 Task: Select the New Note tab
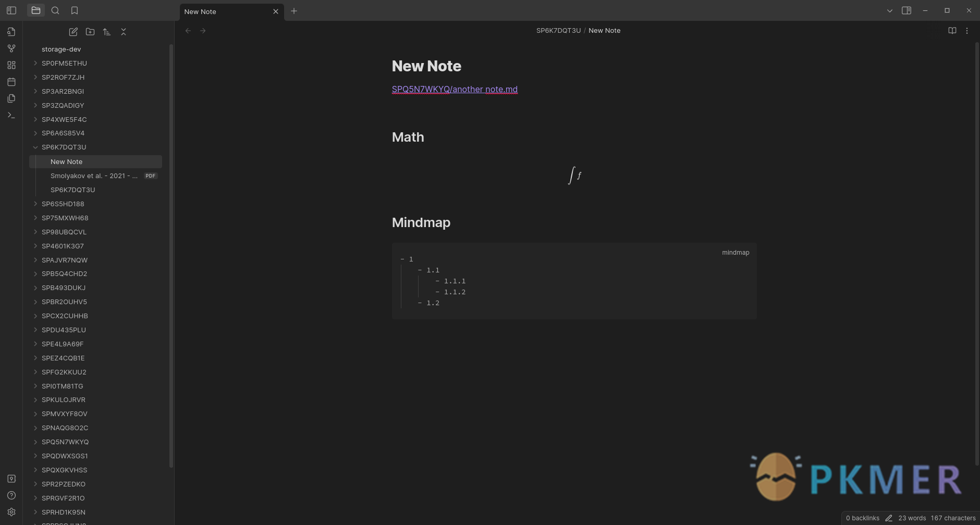pos(224,11)
